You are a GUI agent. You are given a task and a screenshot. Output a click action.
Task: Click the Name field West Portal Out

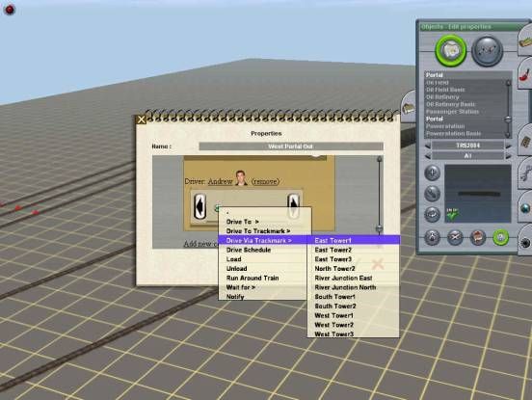(x=291, y=147)
